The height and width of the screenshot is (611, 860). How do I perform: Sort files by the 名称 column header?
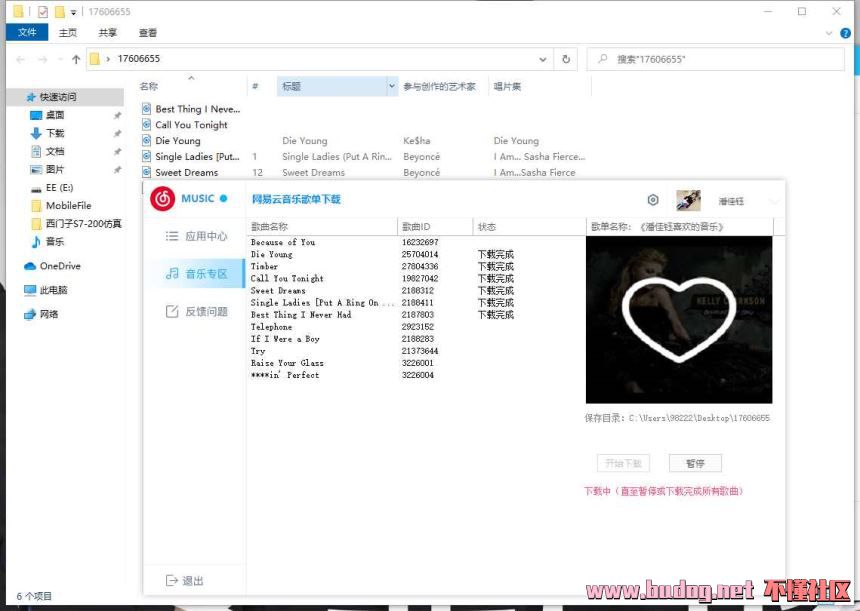[x=149, y=86]
